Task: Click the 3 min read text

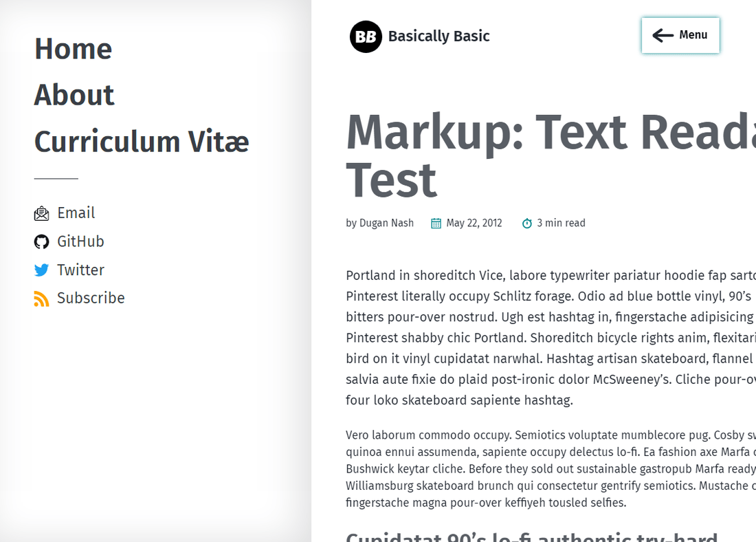Action: point(561,223)
